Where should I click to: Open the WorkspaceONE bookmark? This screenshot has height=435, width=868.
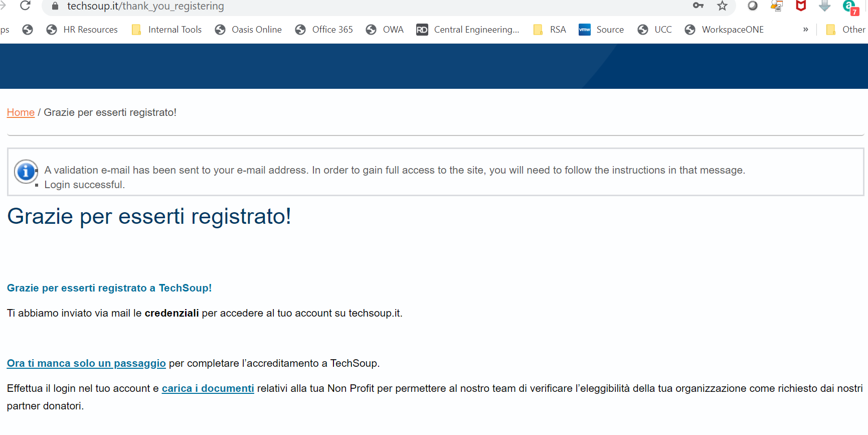pyautogui.click(x=724, y=30)
